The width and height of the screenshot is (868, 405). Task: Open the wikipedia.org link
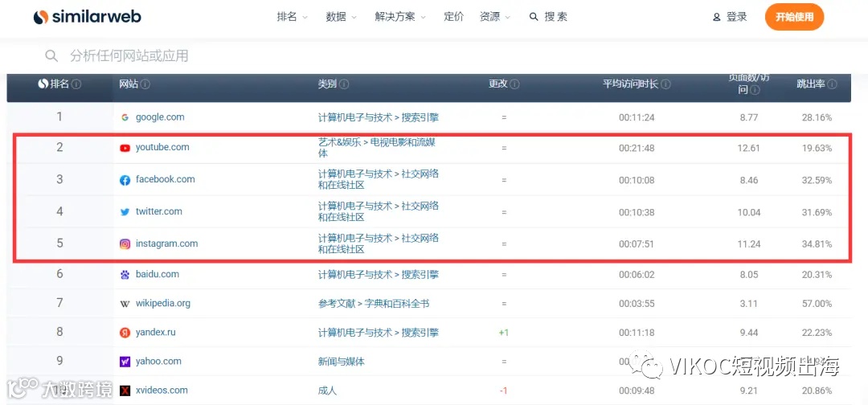pos(162,303)
